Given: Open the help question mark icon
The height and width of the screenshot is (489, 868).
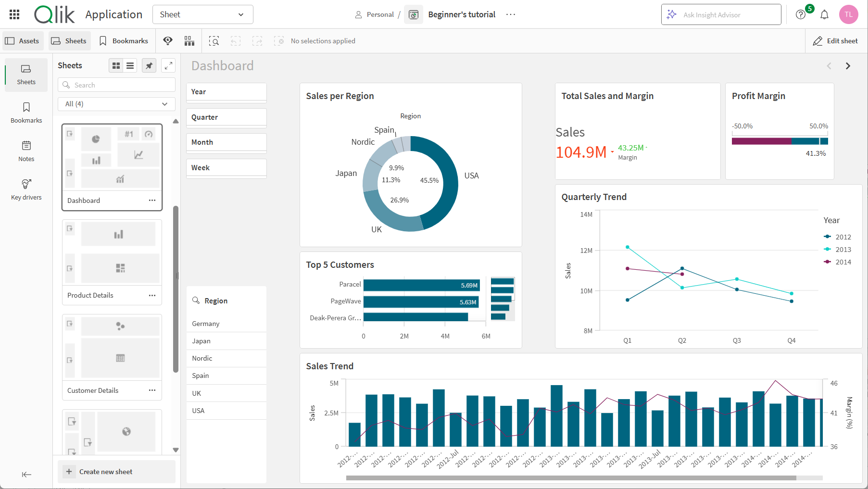Looking at the screenshot, I should point(801,14).
